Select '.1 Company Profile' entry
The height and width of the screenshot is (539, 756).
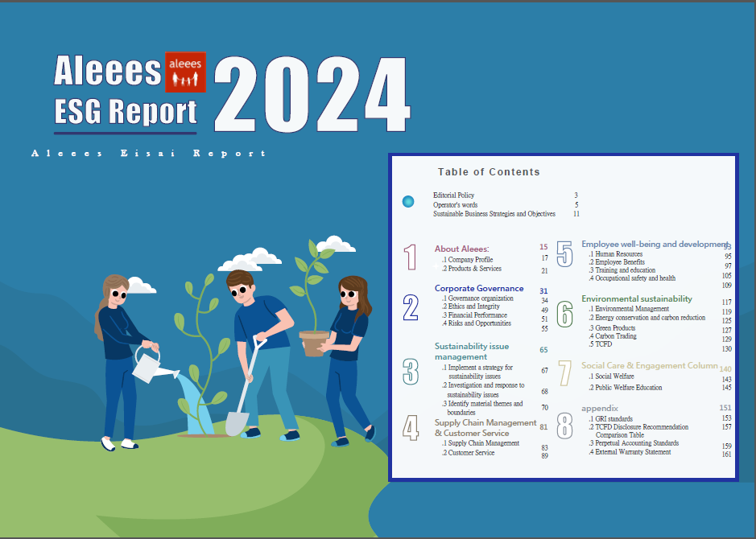tap(468, 260)
